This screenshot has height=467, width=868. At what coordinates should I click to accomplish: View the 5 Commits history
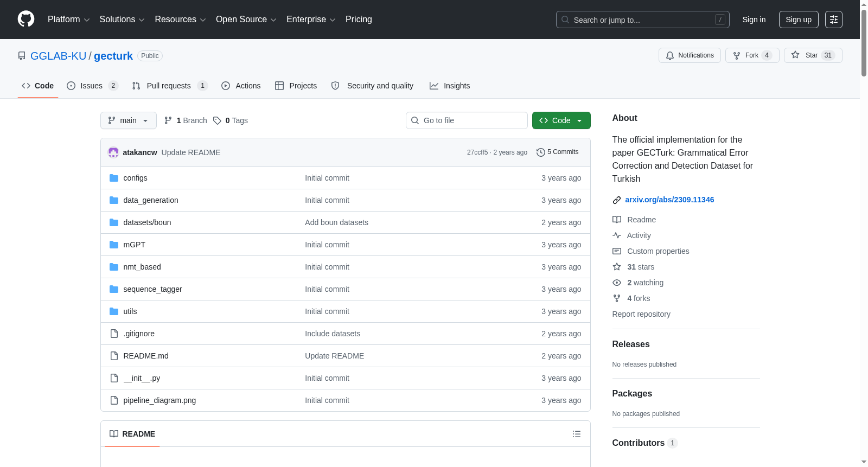pos(558,152)
